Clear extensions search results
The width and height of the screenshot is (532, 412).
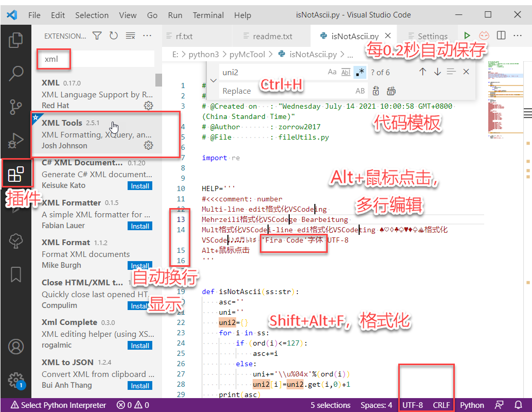click(130, 36)
